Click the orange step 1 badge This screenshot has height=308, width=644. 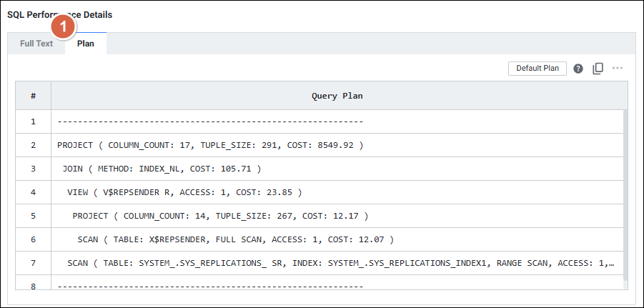[64, 28]
